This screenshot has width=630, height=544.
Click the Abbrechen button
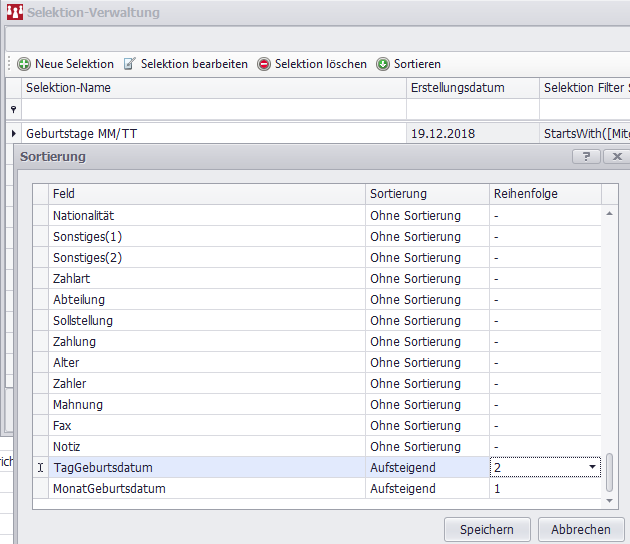click(581, 529)
